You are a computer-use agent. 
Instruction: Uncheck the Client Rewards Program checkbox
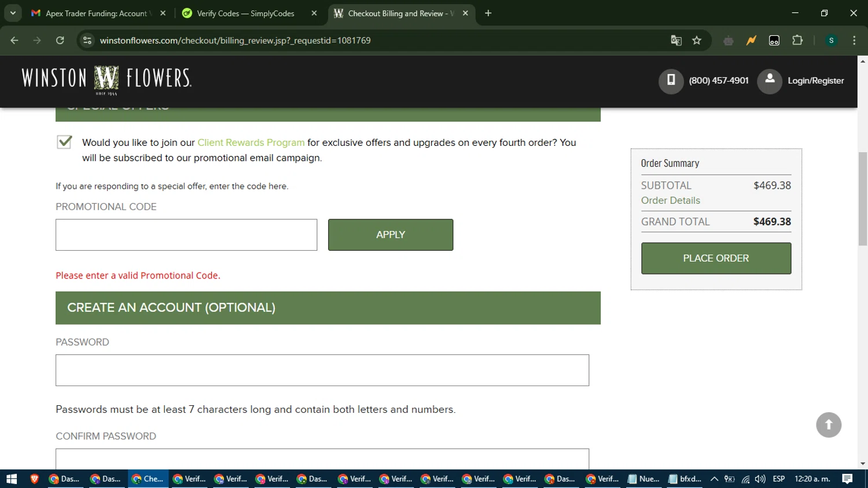click(x=64, y=142)
